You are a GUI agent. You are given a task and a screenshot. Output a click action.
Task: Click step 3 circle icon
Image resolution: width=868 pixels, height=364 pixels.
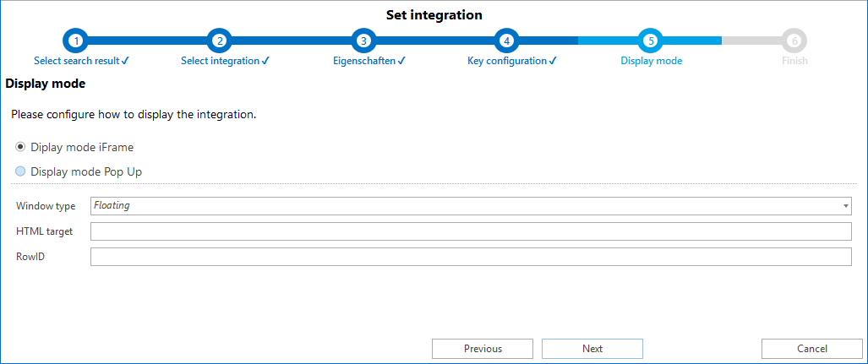tap(363, 41)
